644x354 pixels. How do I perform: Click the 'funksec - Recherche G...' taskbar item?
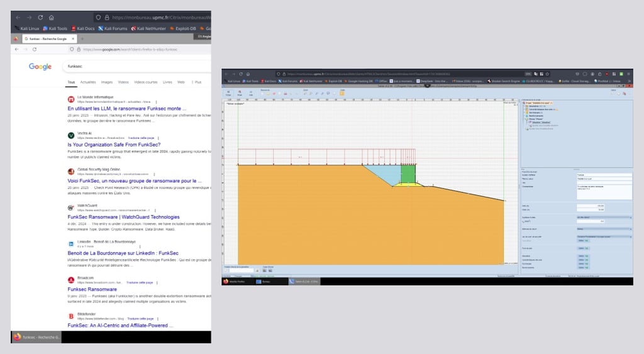click(x=37, y=337)
